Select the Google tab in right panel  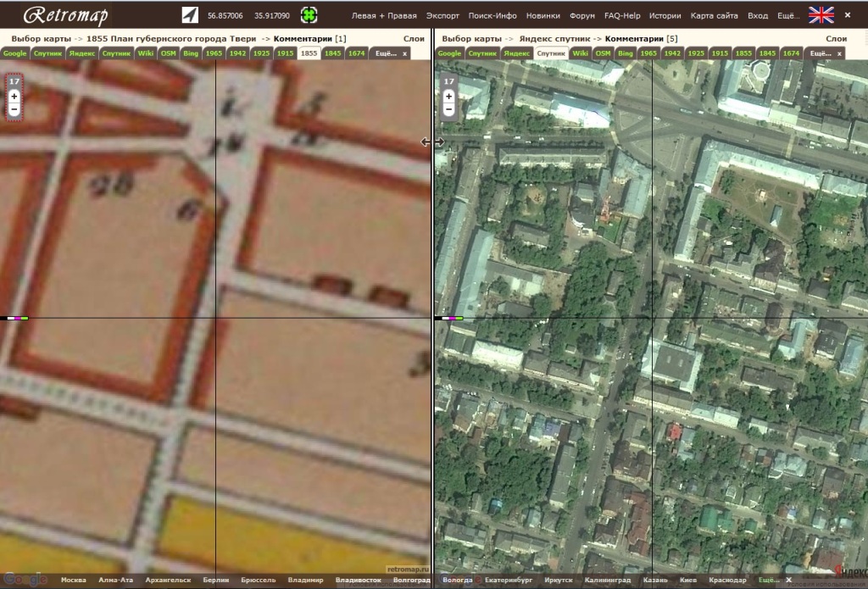pos(449,53)
